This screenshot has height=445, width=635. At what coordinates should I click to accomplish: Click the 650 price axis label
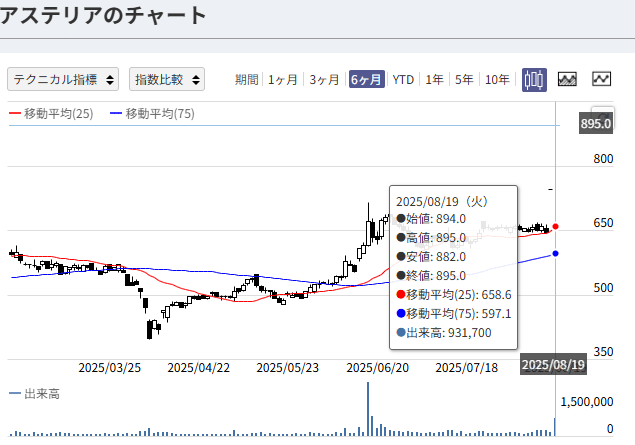pyautogui.click(x=603, y=223)
